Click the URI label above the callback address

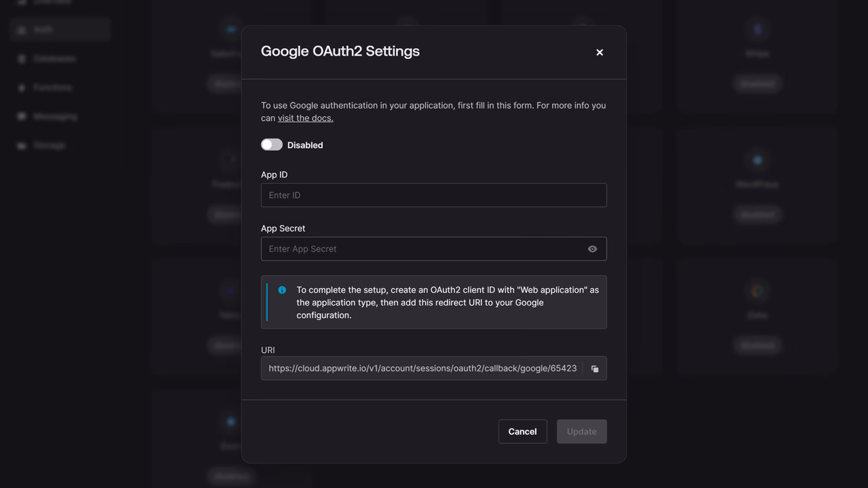(268, 350)
